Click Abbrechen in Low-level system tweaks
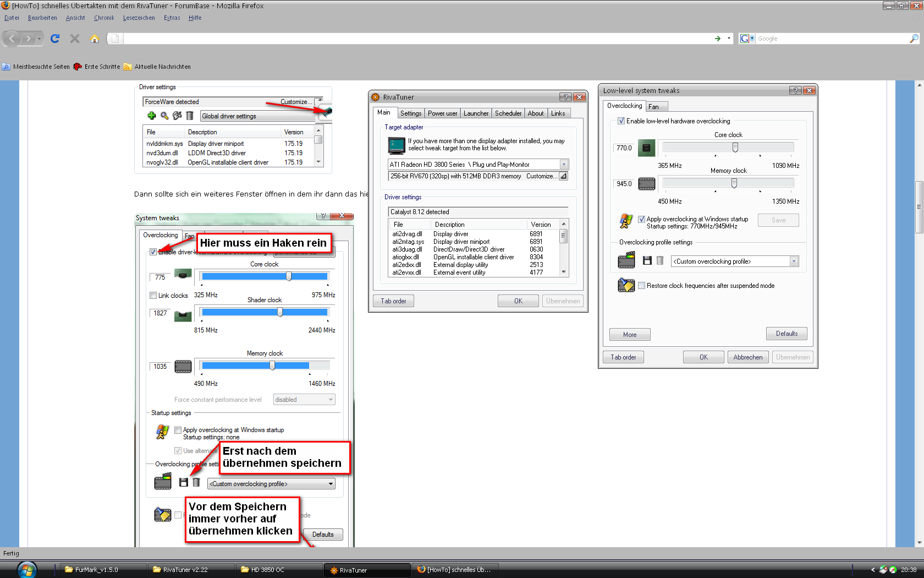The width and height of the screenshot is (924, 578). 748,357
